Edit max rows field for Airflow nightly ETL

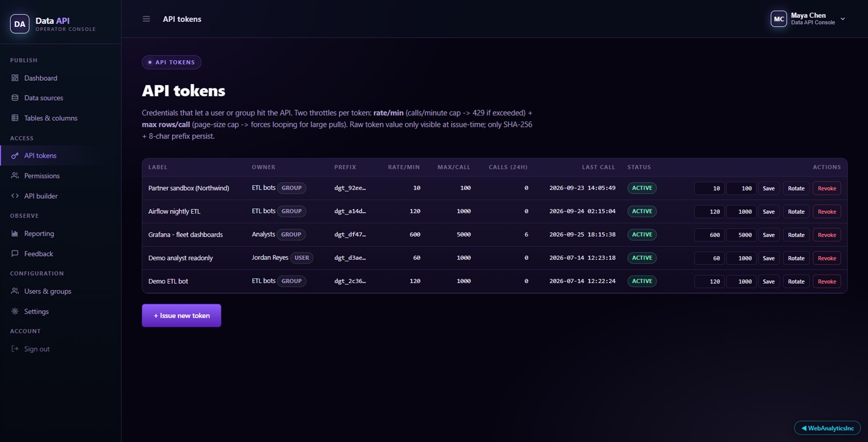742,212
